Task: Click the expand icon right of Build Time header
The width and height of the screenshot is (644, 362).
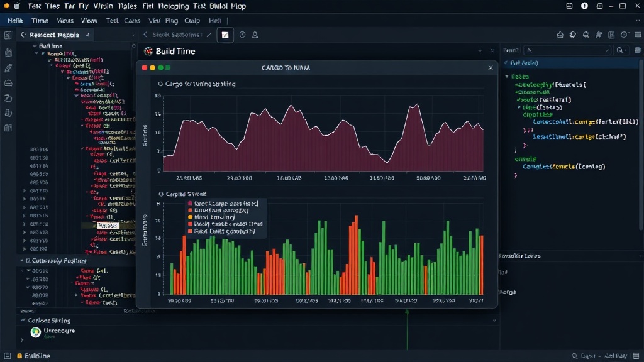Action: click(492, 51)
